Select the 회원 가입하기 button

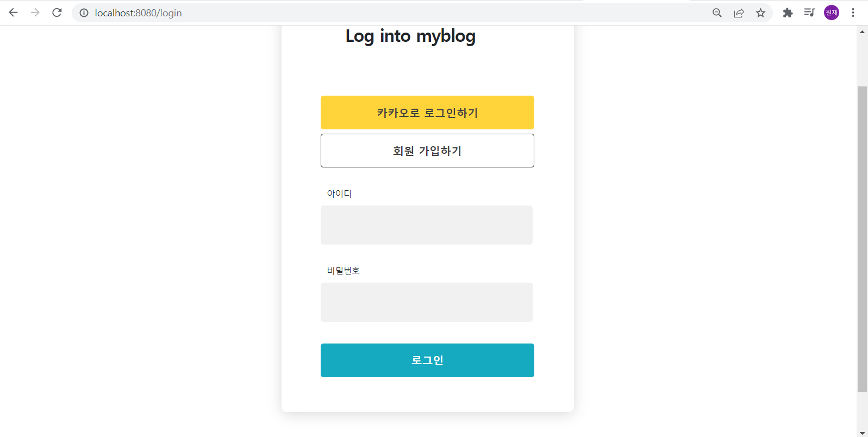click(427, 151)
